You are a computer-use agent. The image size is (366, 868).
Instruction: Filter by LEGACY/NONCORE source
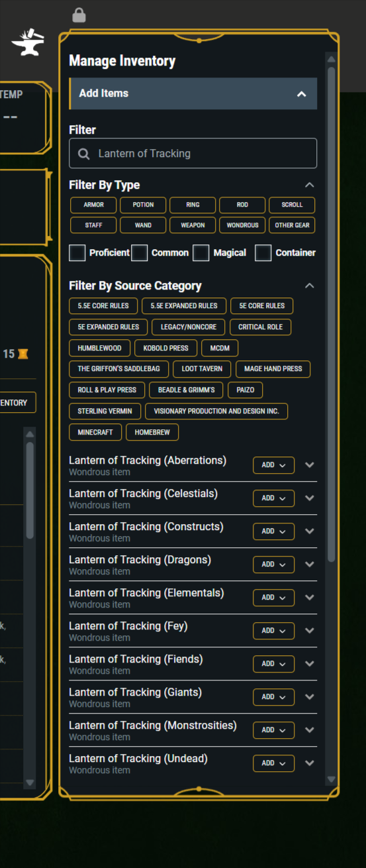[189, 327]
